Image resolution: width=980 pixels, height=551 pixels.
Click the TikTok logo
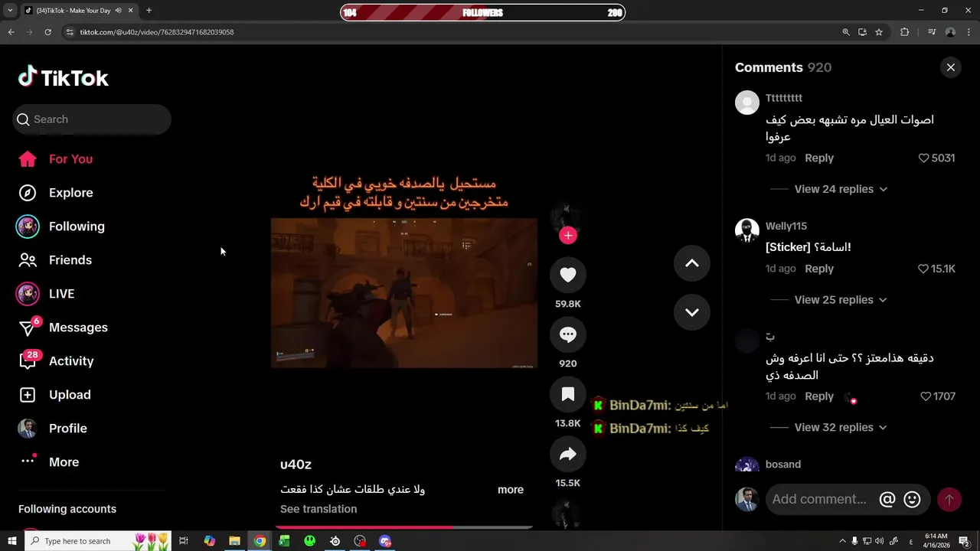64,77
